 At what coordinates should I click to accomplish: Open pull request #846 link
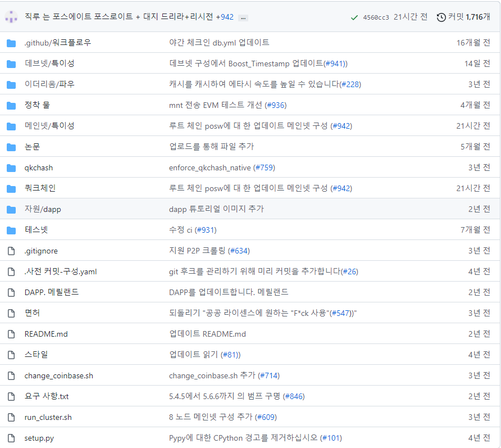point(294,396)
